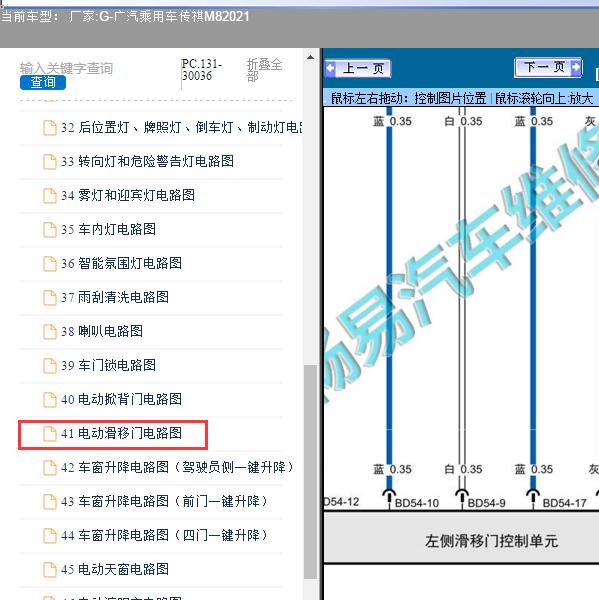Click connector label BD54-10
Screen dimensions: 599x600
[416, 503]
